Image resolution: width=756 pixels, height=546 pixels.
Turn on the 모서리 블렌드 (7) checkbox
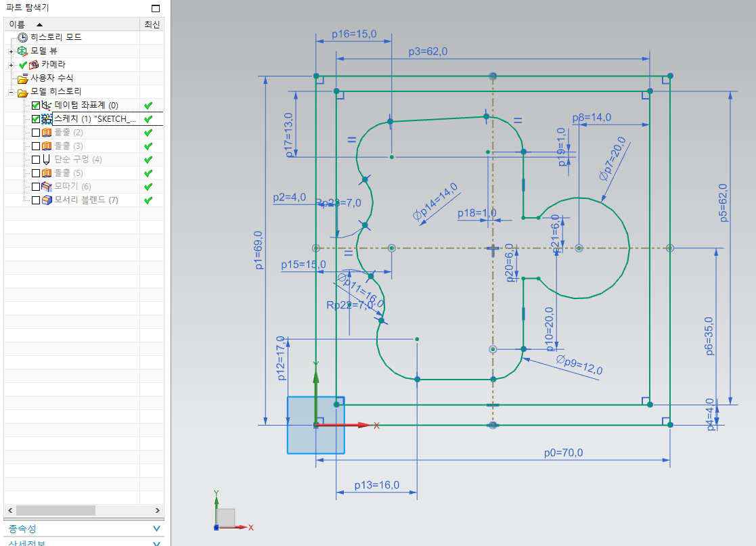tap(36, 200)
